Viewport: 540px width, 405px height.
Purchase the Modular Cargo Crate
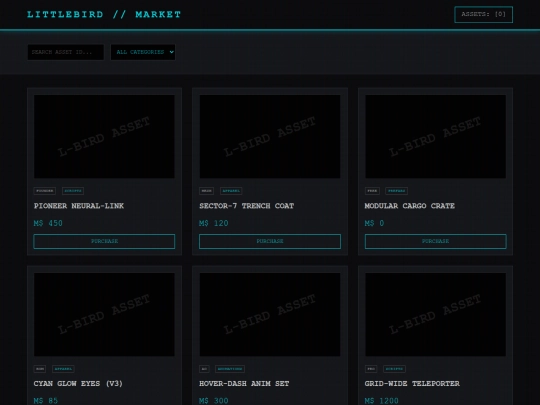pyautogui.click(x=435, y=241)
